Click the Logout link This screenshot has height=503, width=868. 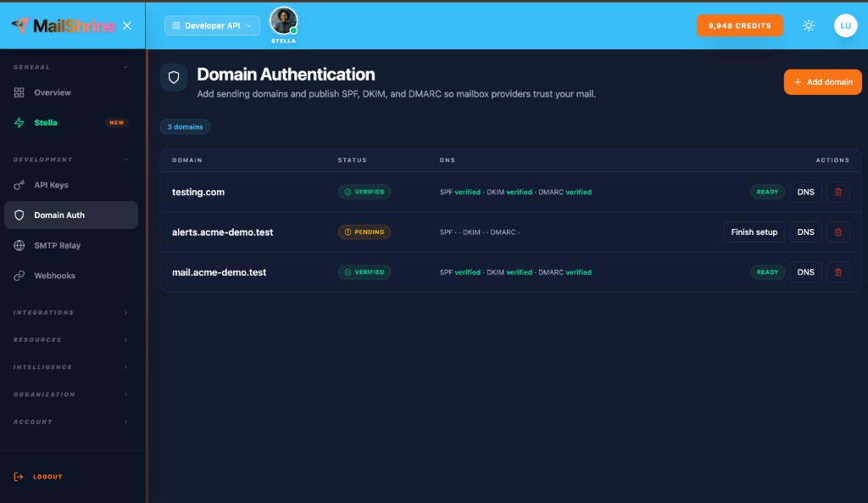pyautogui.click(x=47, y=477)
